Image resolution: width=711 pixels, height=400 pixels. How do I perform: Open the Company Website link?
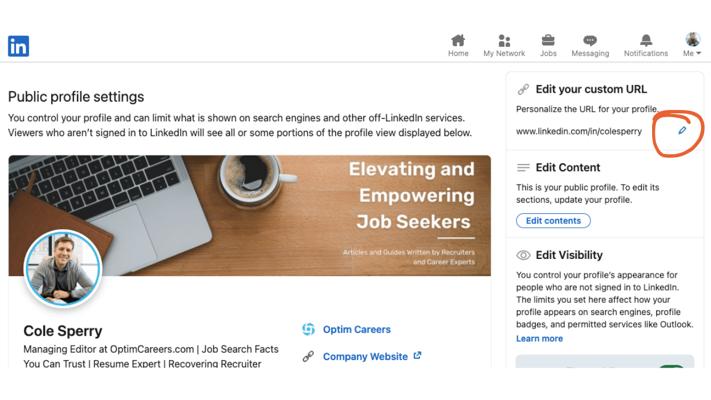(x=365, y=356)
